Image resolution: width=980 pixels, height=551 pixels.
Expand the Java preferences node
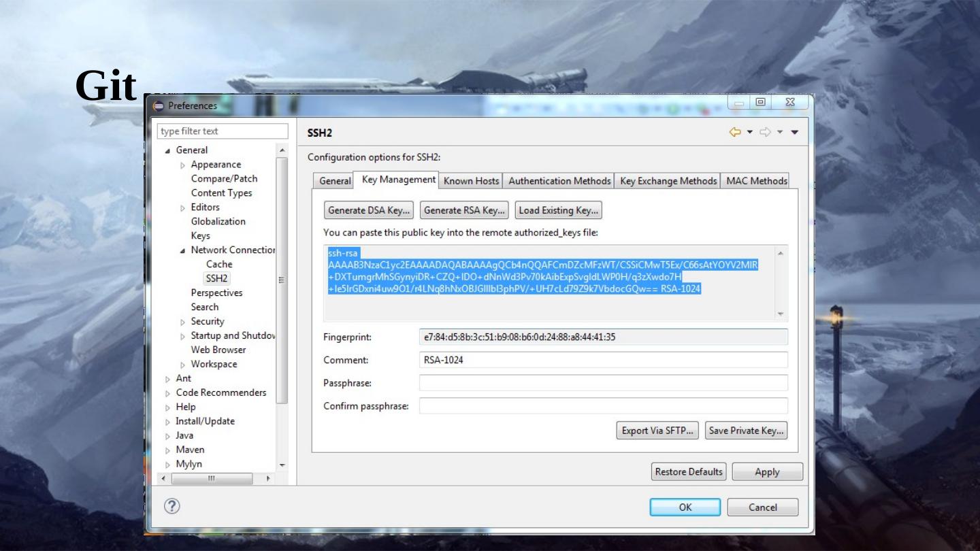click(x=168, y=436)
